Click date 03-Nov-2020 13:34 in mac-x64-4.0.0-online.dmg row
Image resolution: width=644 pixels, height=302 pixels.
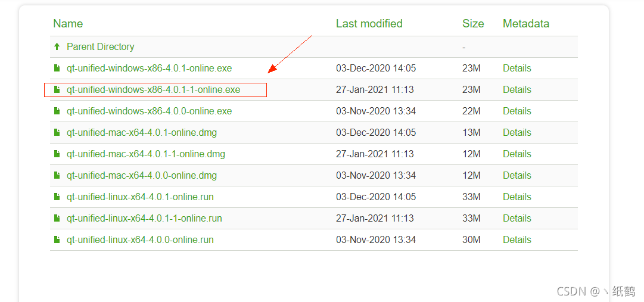376,176
